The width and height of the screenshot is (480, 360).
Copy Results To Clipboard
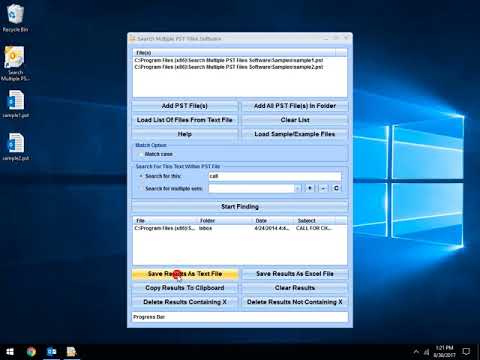185,288
